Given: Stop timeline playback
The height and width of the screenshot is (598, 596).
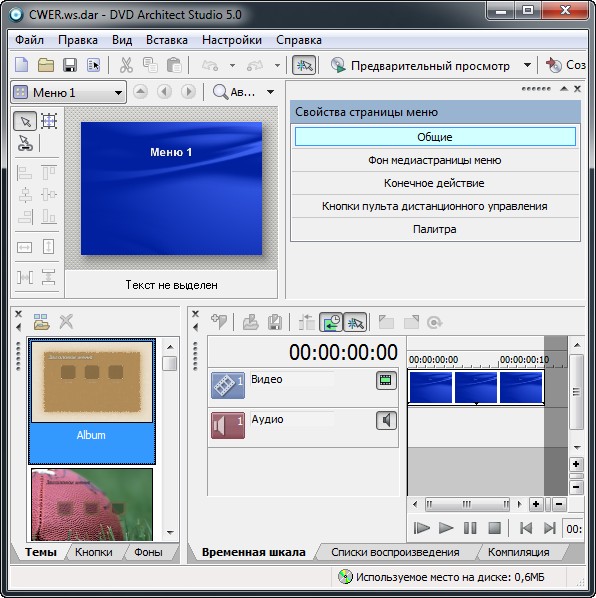Looking at the screenshot, I should [494, 528].
